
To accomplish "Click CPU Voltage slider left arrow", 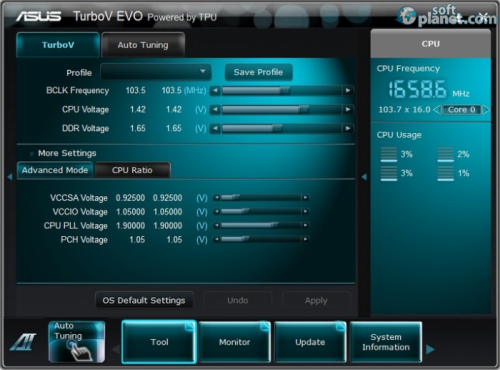I will point(215,109).
